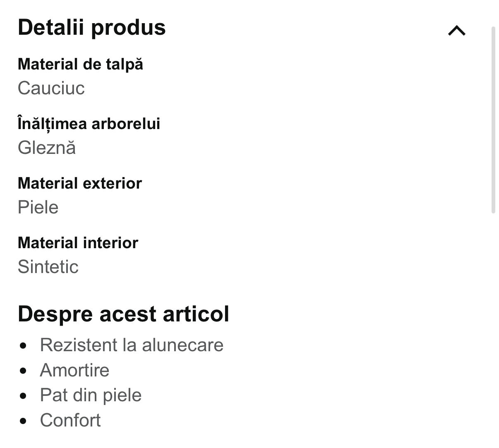Collapse the Detalii produs section chevron
499x448 pixels.
click(457, 31)
